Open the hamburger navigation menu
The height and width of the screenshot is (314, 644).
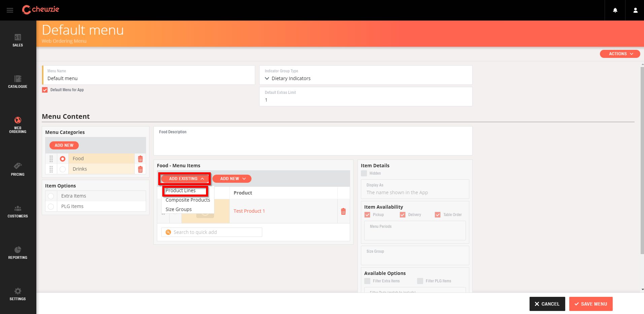pos(10,10)
